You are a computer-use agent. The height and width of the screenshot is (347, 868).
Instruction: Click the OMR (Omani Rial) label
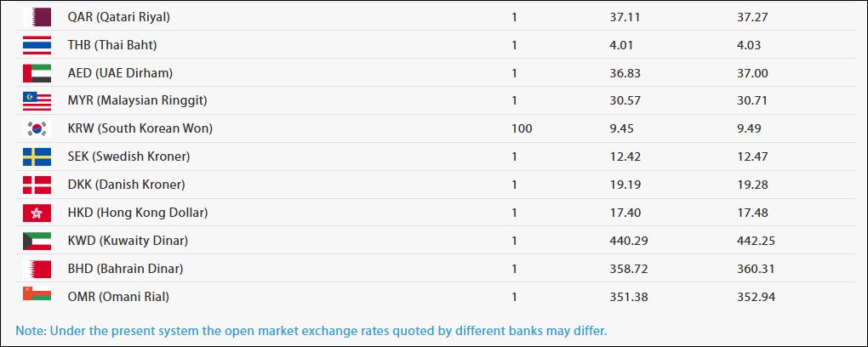118,297
